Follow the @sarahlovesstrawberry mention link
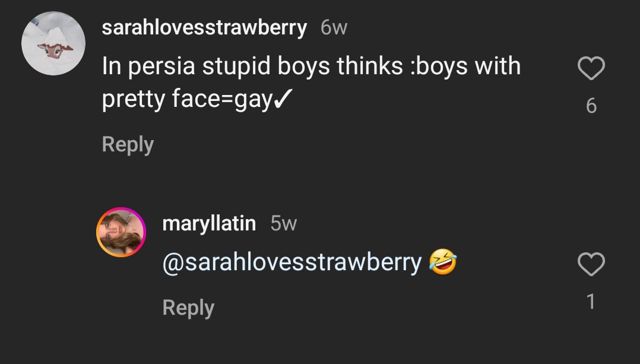 pos(292,262)
